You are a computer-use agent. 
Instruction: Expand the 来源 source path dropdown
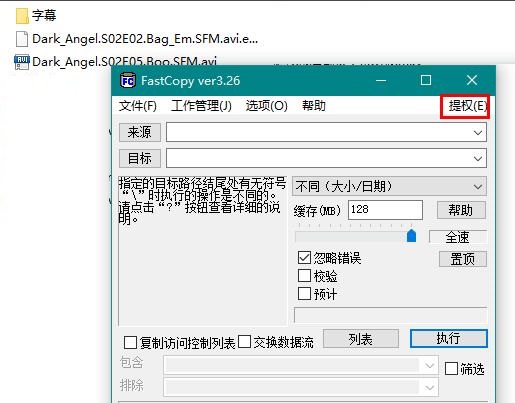coord(478,133)
